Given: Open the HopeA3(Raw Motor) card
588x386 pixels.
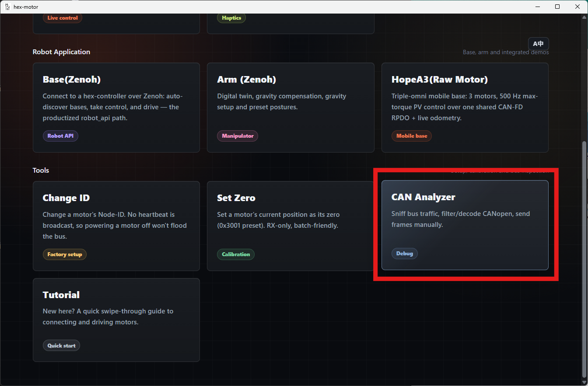Looking at the screenshot, I should click(465, 108).
